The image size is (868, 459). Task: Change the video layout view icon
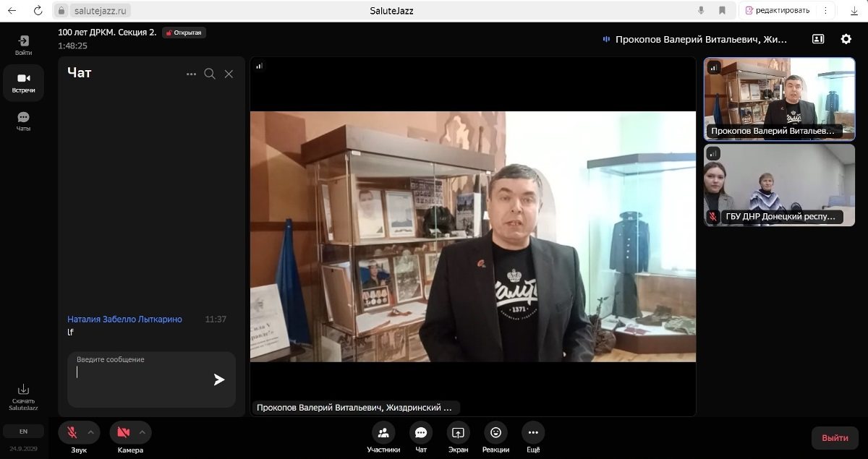(x=818, y=39)
